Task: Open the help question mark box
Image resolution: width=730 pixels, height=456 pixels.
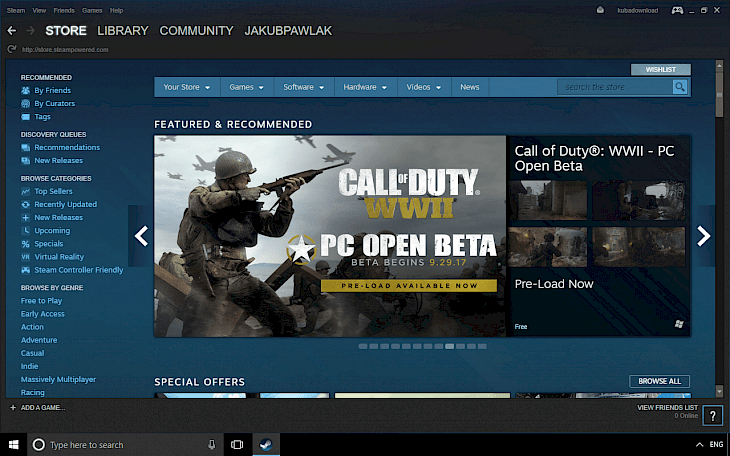Action: pyautogui.click(x=712, y=416)
